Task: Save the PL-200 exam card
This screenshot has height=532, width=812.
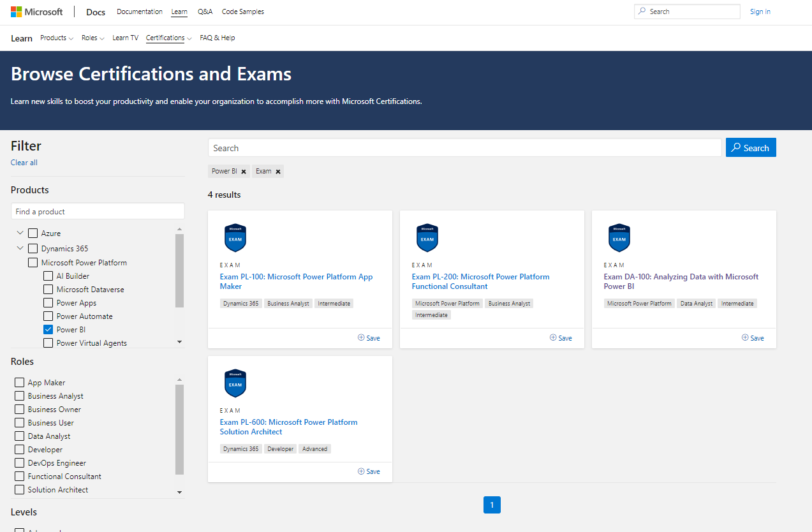Action: point(561,338)
